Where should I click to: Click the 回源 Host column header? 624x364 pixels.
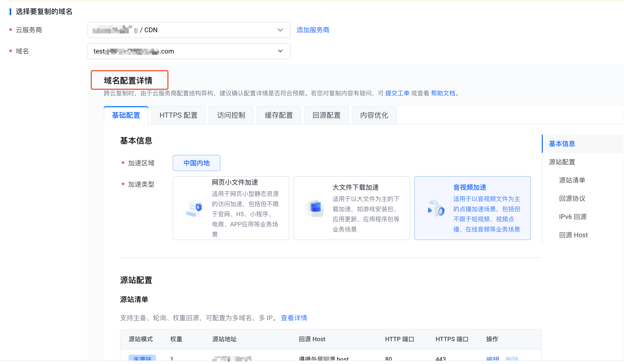tap(312, 339)
